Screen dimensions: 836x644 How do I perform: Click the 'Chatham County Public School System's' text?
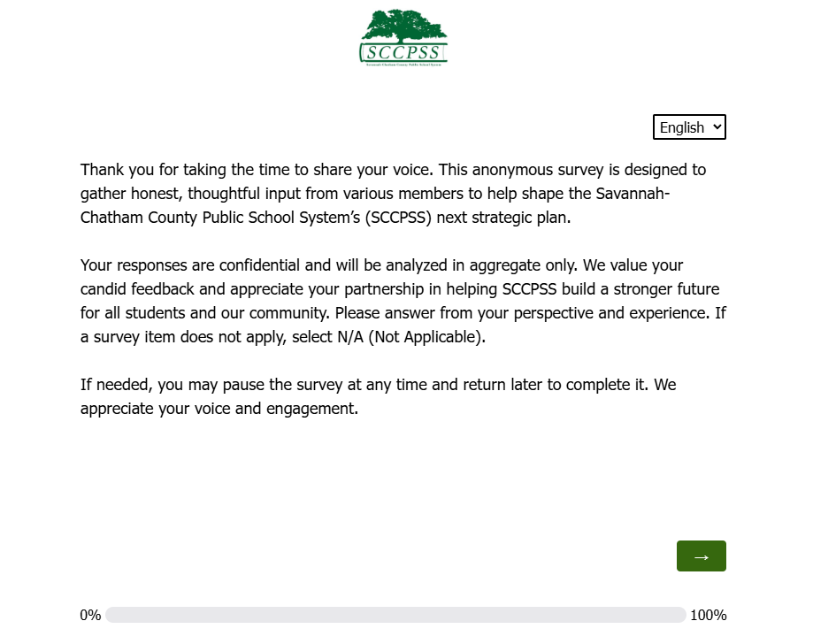218,217
